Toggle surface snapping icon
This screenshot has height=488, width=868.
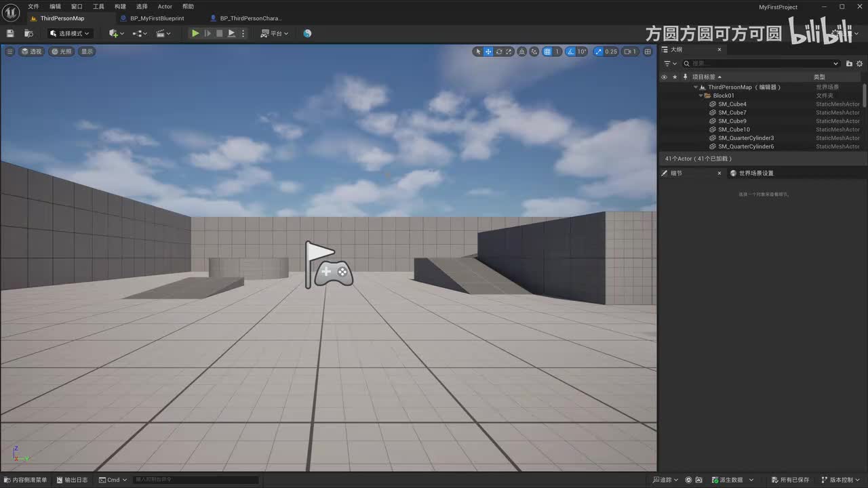534,52
